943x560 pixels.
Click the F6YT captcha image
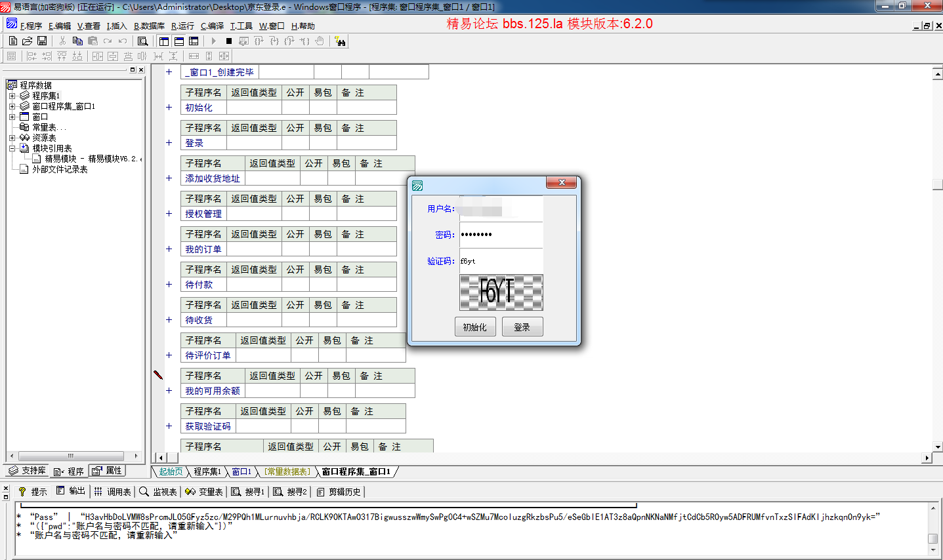[x=501, y=292]
